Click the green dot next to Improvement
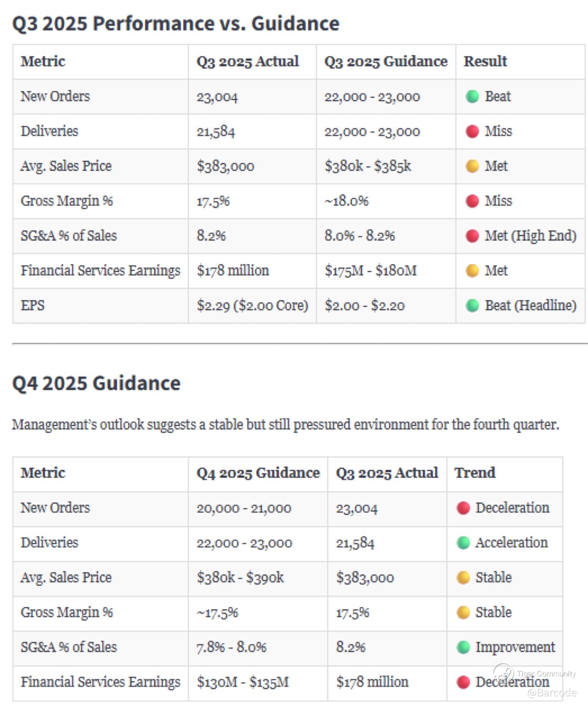 coord(463,647)
